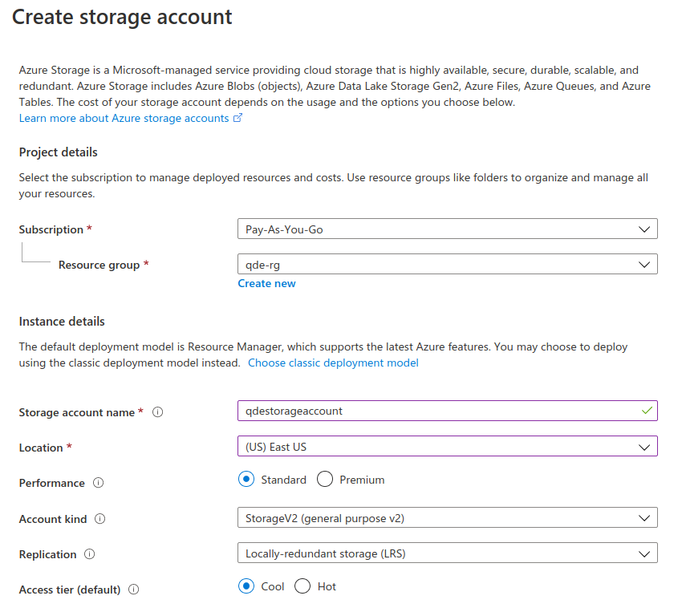Click Create new resource group link
The image size is (678, 616).
pyautogui.click(x=266, y=283)
